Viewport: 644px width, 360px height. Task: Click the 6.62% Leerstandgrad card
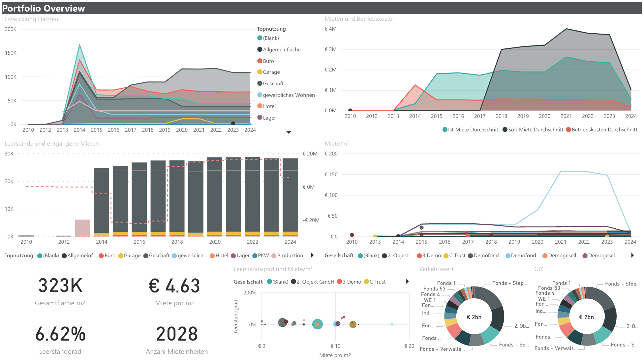click(x=60, y=340)
